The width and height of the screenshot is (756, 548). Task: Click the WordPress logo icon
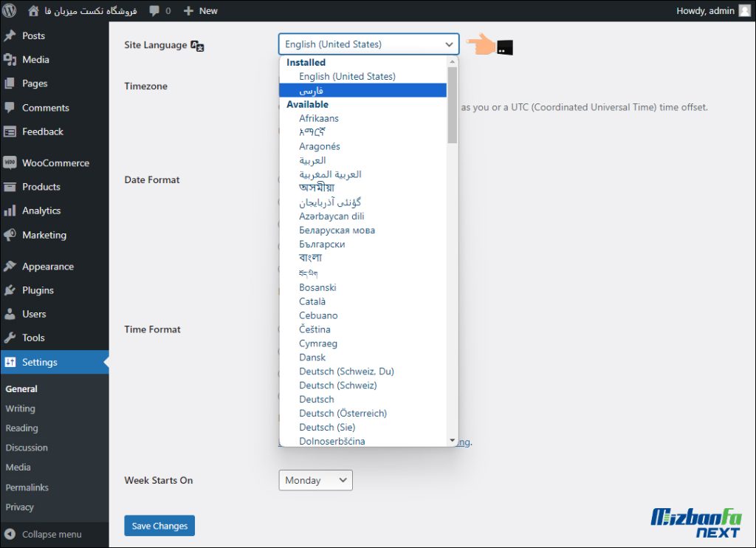10,11
